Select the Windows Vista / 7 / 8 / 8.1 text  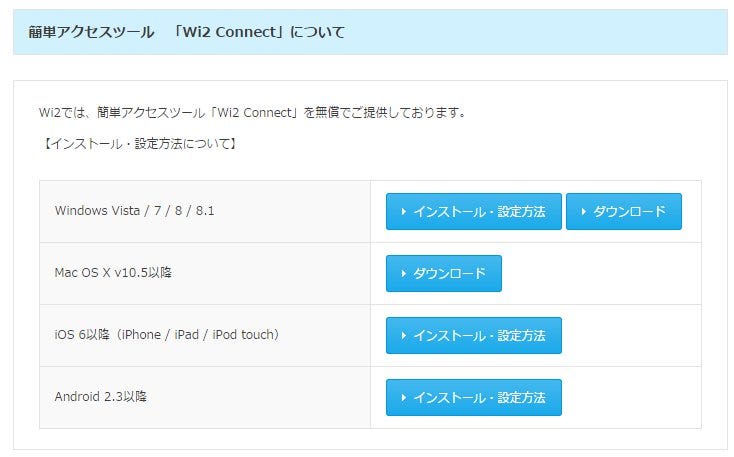coord(134,211)
